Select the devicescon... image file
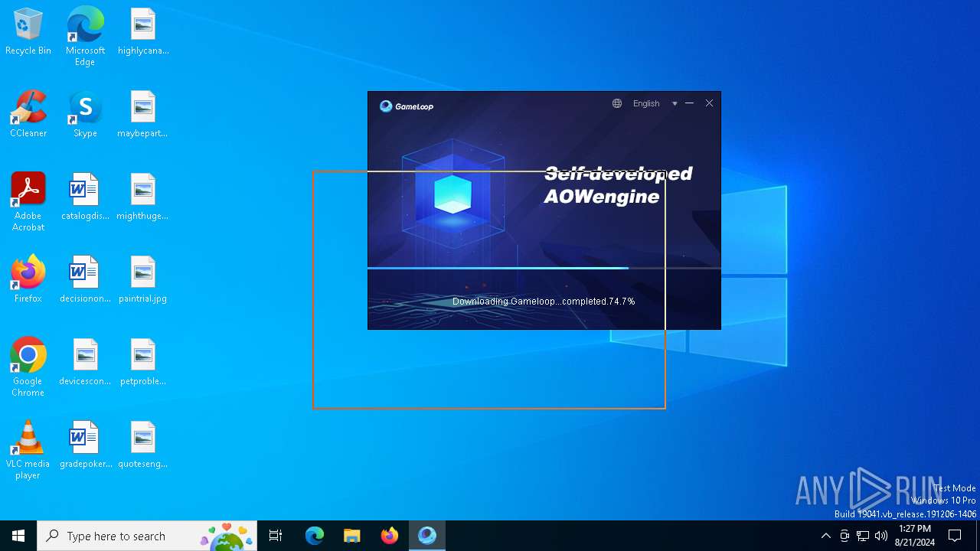This screenshot has height=551, width=980. tap(85, 363)
